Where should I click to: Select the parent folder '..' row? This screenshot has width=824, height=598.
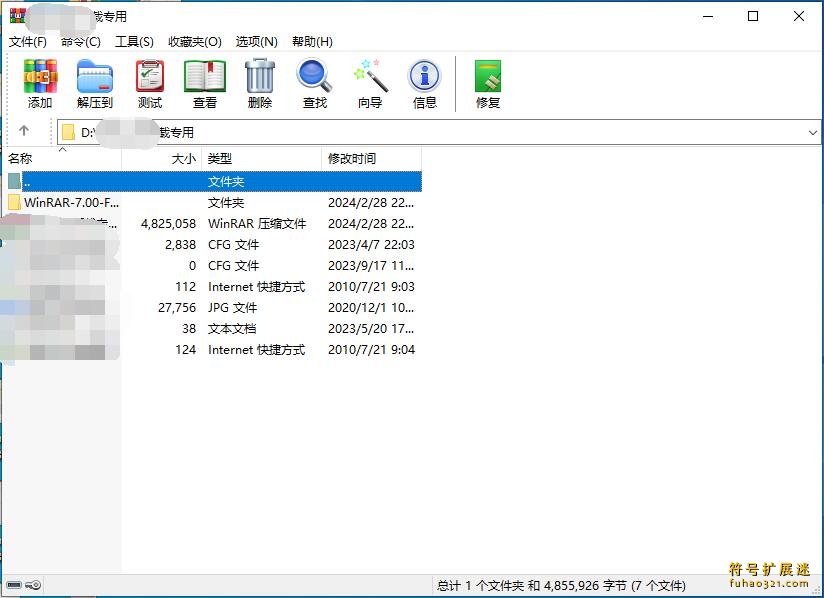pos(214,181)
